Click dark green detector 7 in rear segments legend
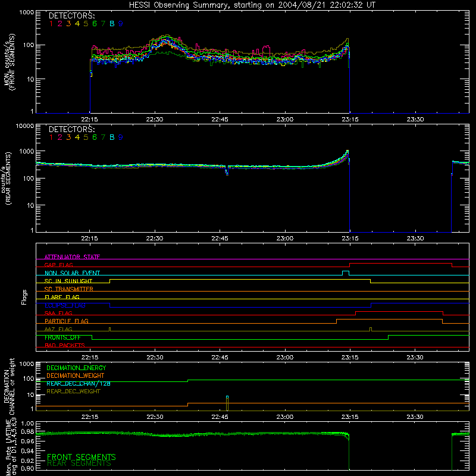 click(103, 137)
